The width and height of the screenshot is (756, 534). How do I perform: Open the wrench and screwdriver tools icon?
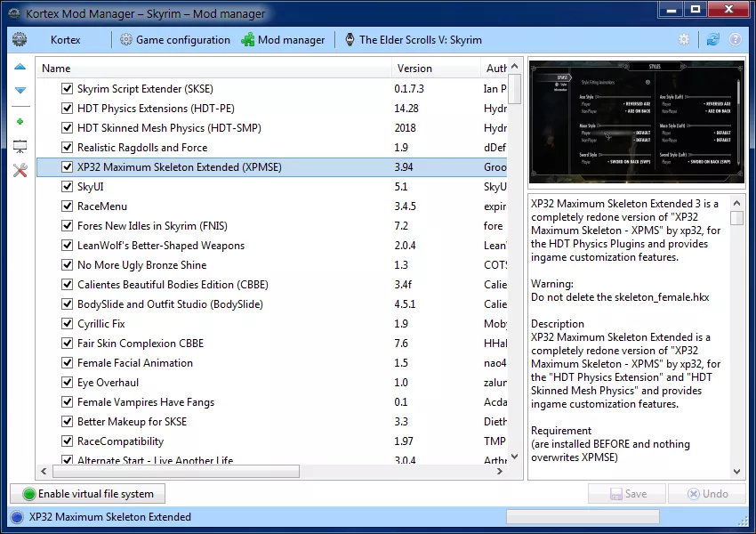(x=20, y=170)
